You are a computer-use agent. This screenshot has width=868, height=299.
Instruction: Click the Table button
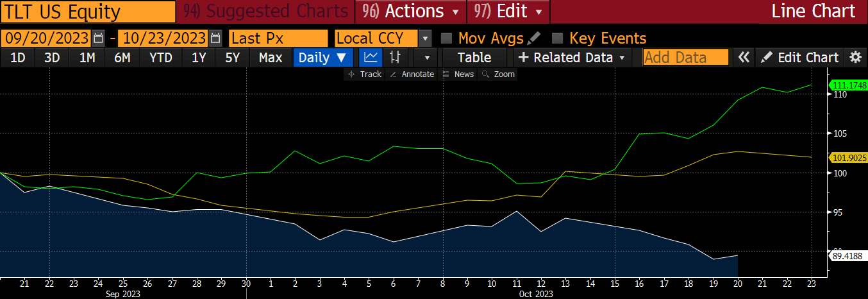(474, 57)
